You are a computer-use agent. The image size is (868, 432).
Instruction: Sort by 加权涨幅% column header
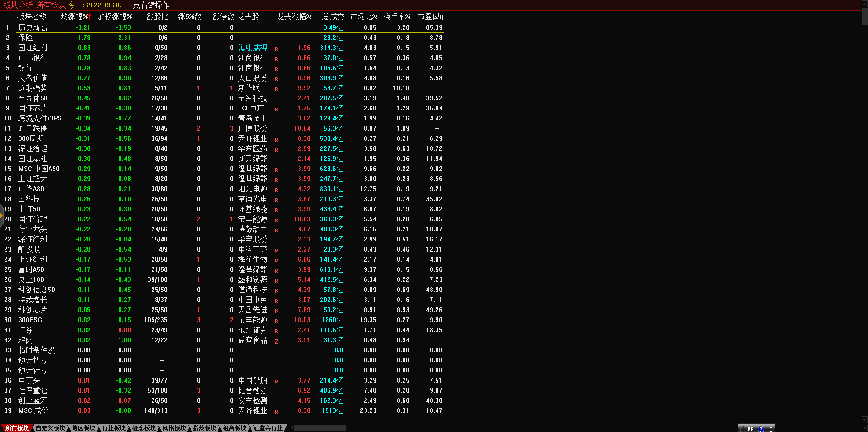[x=115, y=16]
